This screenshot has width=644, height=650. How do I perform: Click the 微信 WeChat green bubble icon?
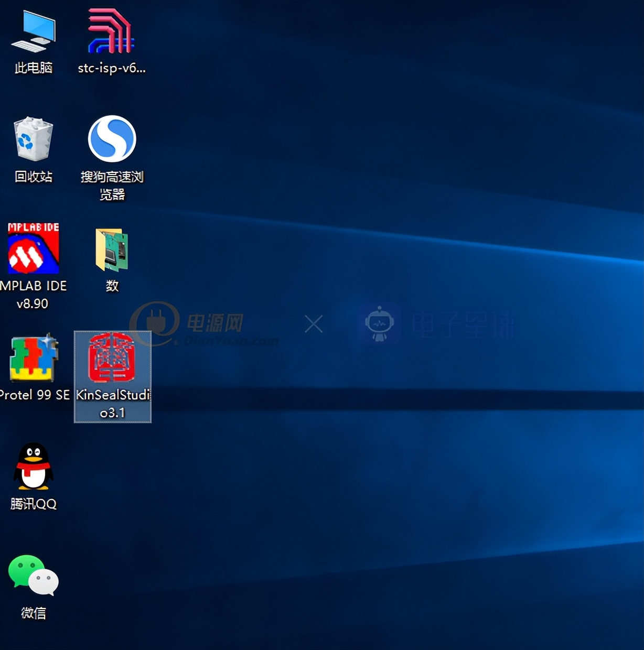point(34,575)
